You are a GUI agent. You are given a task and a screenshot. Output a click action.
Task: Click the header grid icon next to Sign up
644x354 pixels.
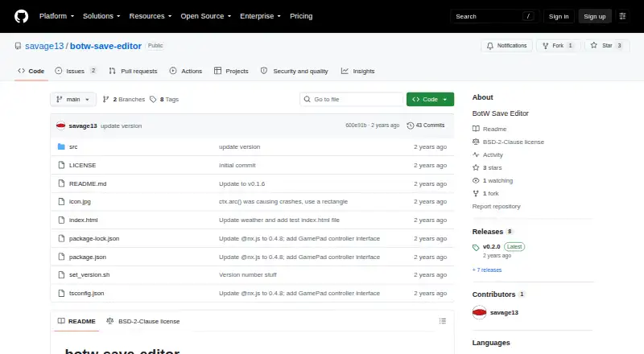point(622,16)
